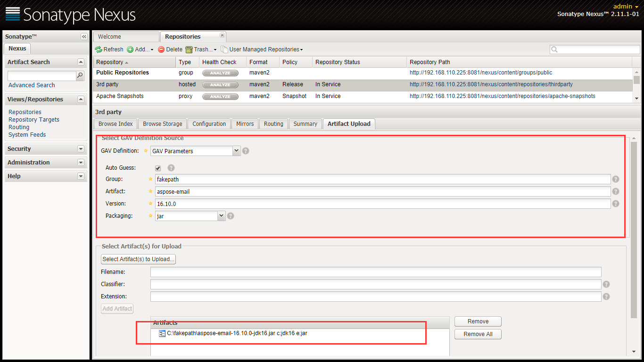Open the Add... repository menu
This screenshot has width=644, height=362.
140,49
